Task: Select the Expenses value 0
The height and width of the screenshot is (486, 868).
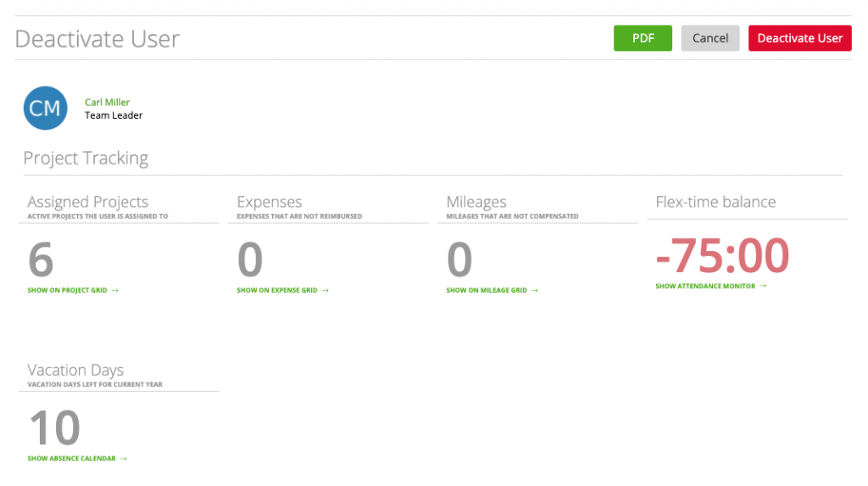Action: (250, 260)
